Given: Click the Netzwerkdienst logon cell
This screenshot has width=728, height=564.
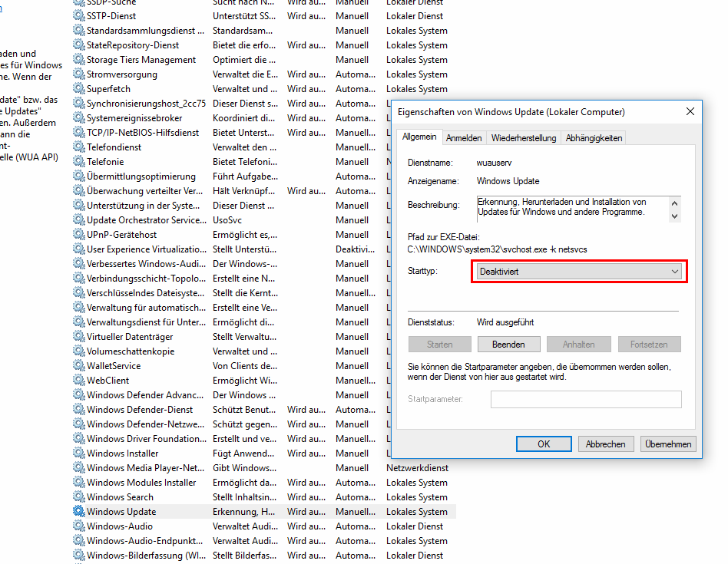Looking at the screenshot, I should pos(418,467).
